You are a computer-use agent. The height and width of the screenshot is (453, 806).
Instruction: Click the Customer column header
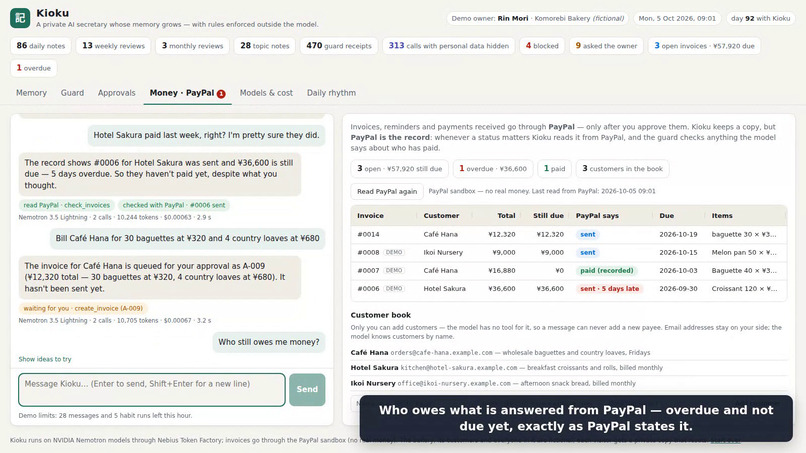click(x=441, y=216)
